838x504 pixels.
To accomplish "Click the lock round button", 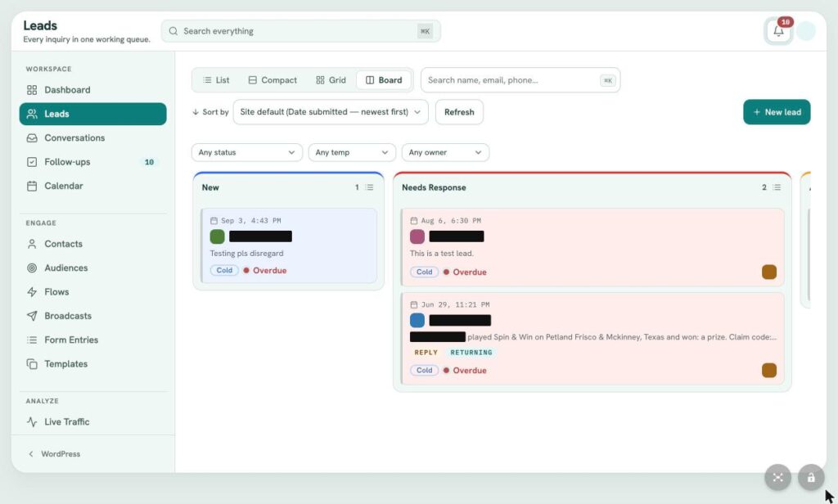I will tap(811, 477).
